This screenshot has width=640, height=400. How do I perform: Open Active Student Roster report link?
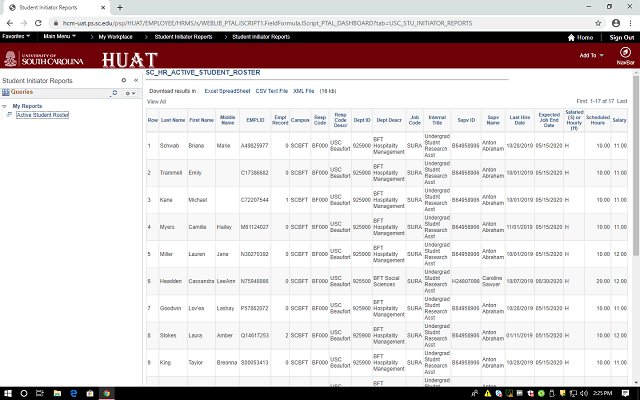(x=42, y=115)
